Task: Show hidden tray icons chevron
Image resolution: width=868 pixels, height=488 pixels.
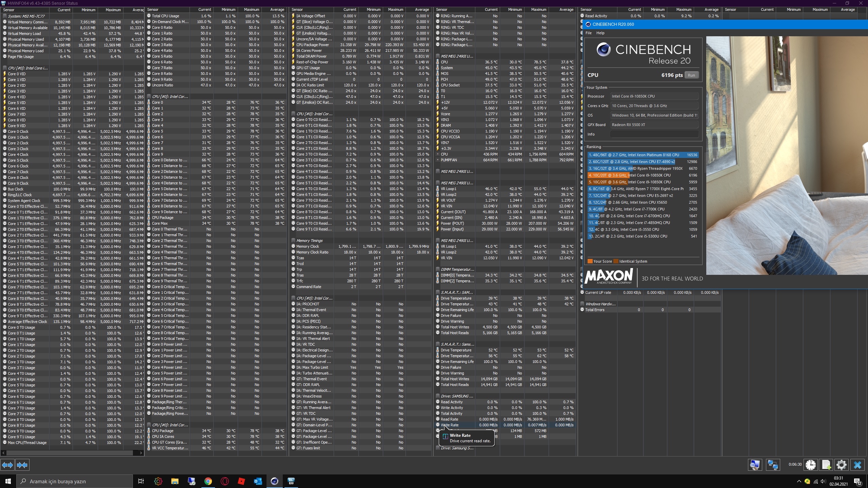Action: pos(799,481)
